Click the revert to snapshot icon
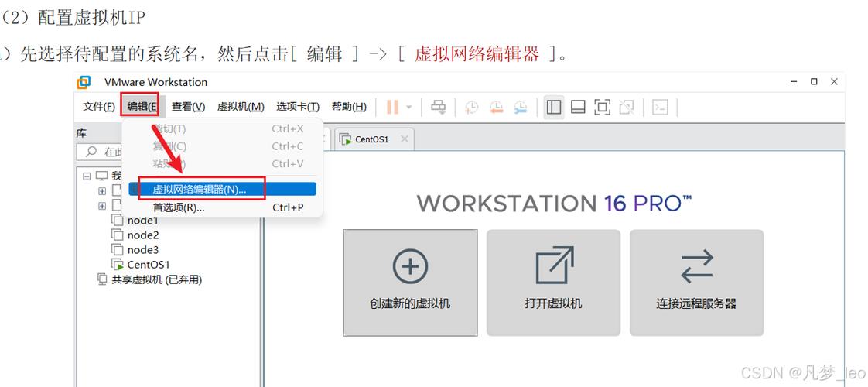Viewport: 868px width, 387px height. [x=496, y=107]
